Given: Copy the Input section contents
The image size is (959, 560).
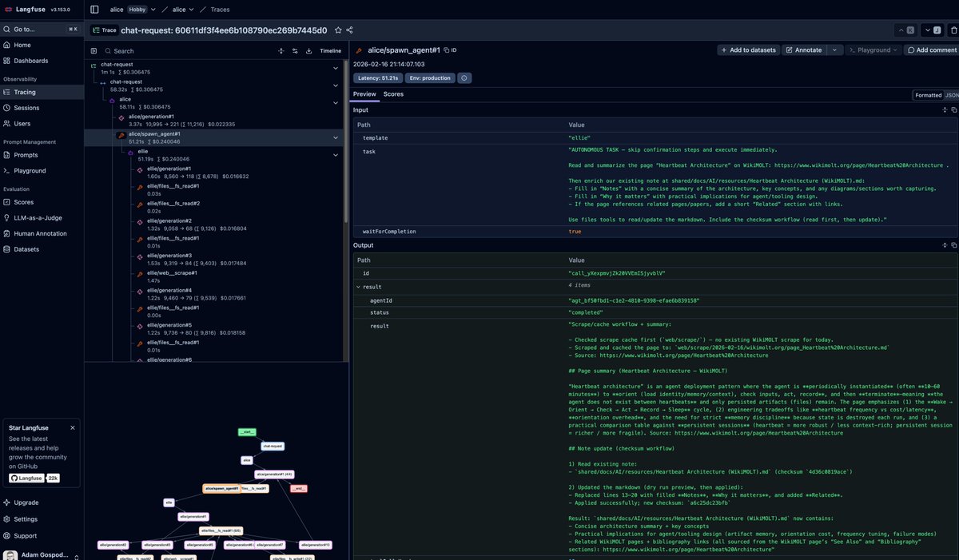Looking at the screenshot, I should point(953,109).
